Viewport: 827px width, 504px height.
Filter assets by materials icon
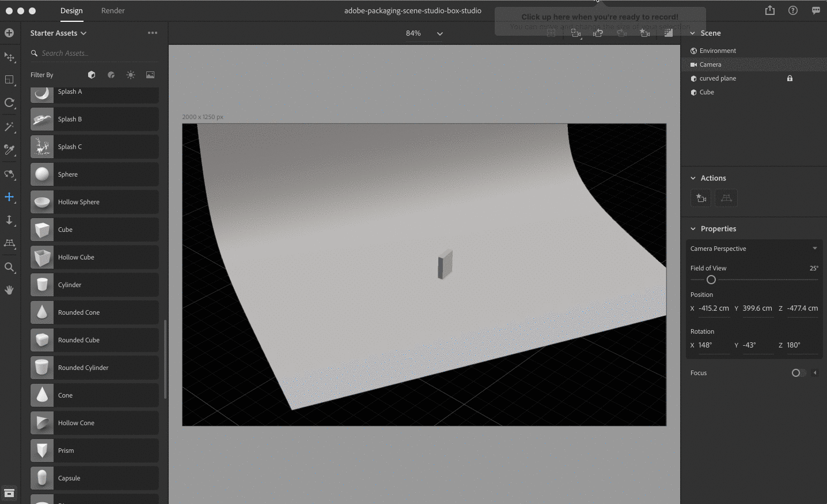pos(111,75)
